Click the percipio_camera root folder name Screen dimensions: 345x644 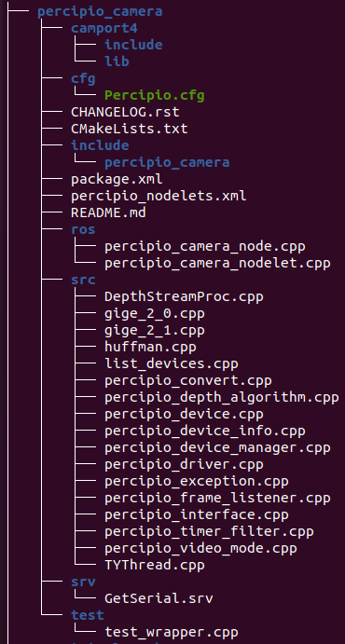(x=100, y=12)
